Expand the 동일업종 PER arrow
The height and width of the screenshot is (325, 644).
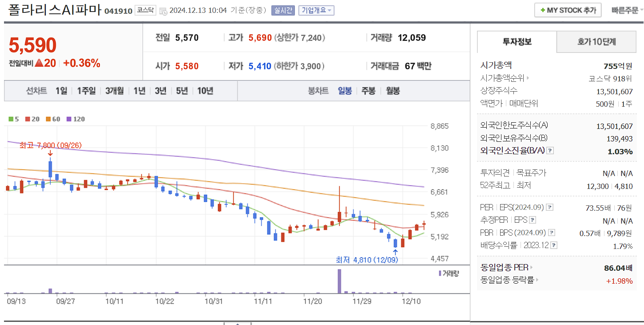(x=532, y=268)
